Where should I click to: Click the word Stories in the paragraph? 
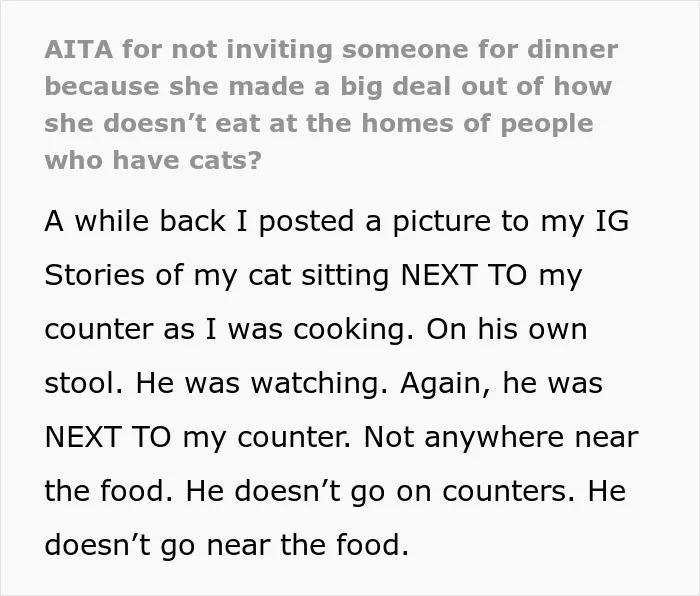(x=94, y=275)
